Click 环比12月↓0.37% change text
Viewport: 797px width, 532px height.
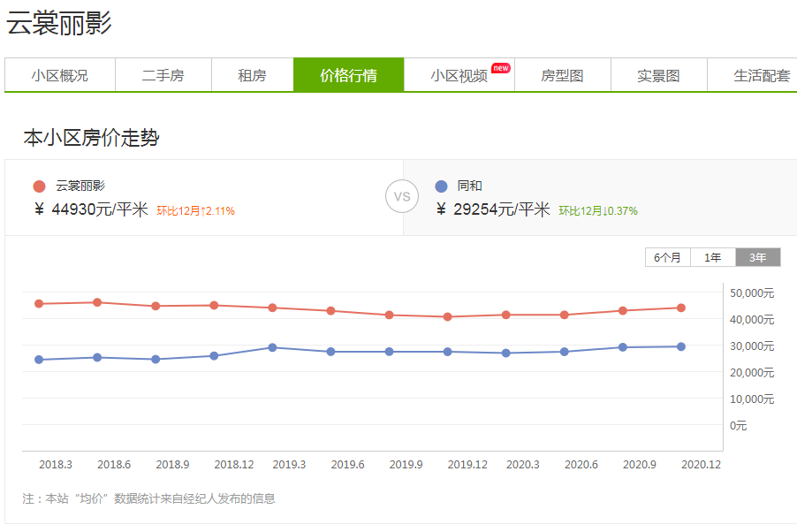pyautogui.click(x=598, y=210)
